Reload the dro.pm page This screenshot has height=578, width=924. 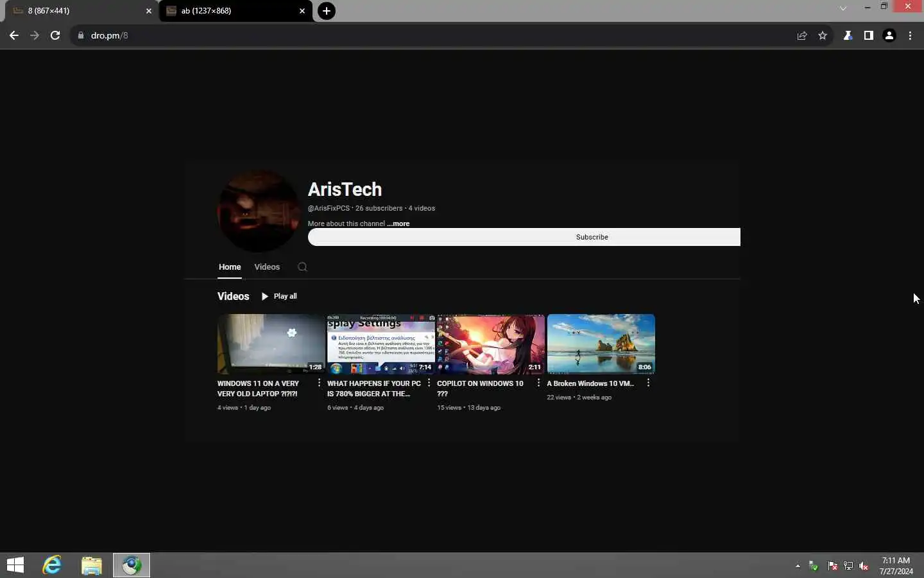(x=55, y=35)
